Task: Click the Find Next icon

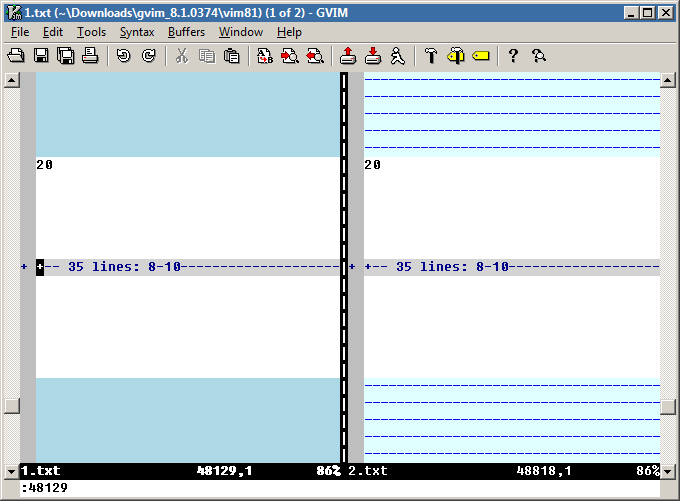Action: (x=290, y=56)
